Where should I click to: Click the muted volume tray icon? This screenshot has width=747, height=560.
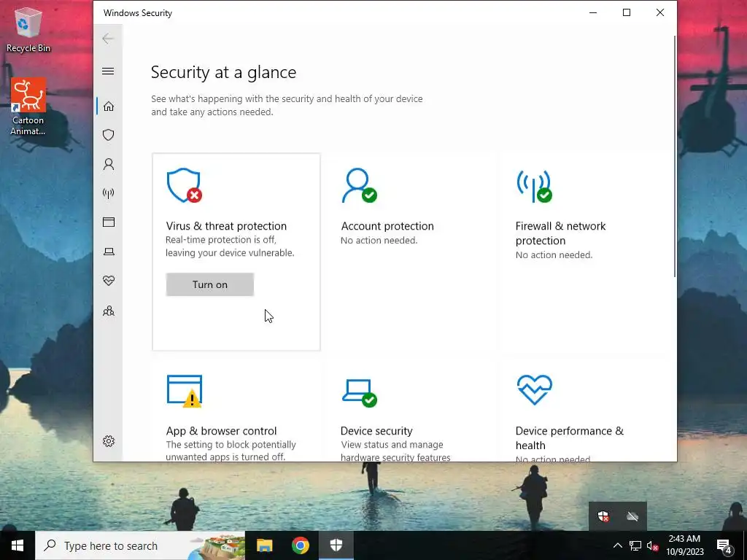652,545
